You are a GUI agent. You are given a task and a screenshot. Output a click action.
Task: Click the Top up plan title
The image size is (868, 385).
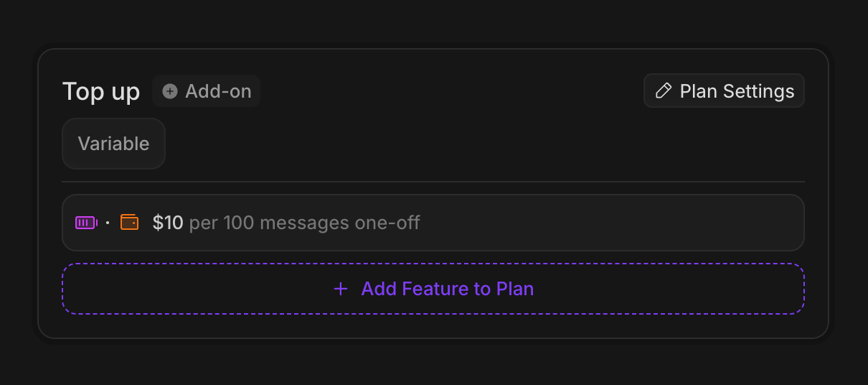100,92
